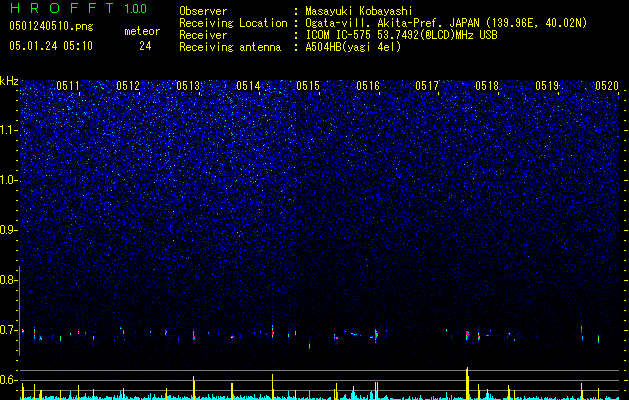Click the 0513 time marker
Screen dimensions: 629x400
tap(188, 86)
